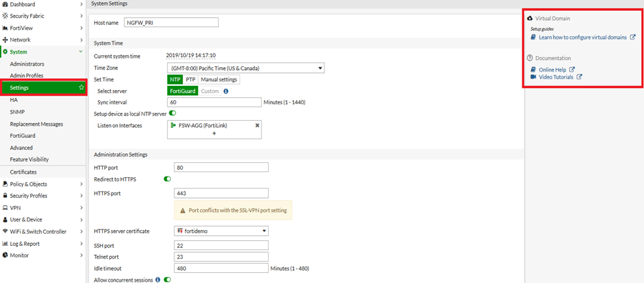Open Feature Visibility settings
Screen dimensions: 644x283
click(x=29, y=159)
